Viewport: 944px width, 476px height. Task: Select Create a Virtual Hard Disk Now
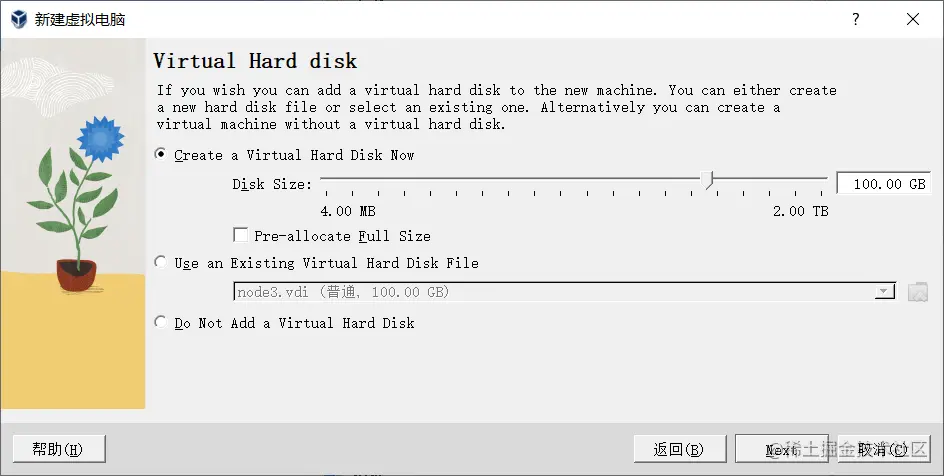coord(162,155)
